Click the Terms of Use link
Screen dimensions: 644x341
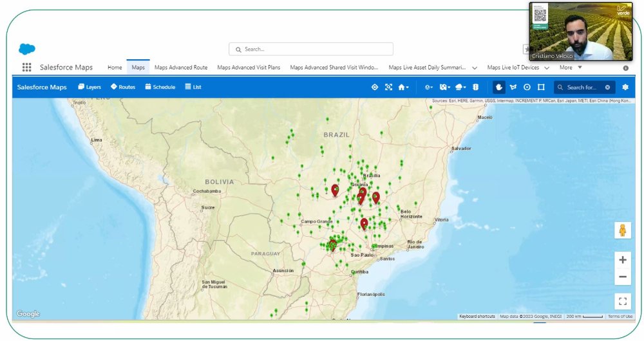tap(620, 316)
